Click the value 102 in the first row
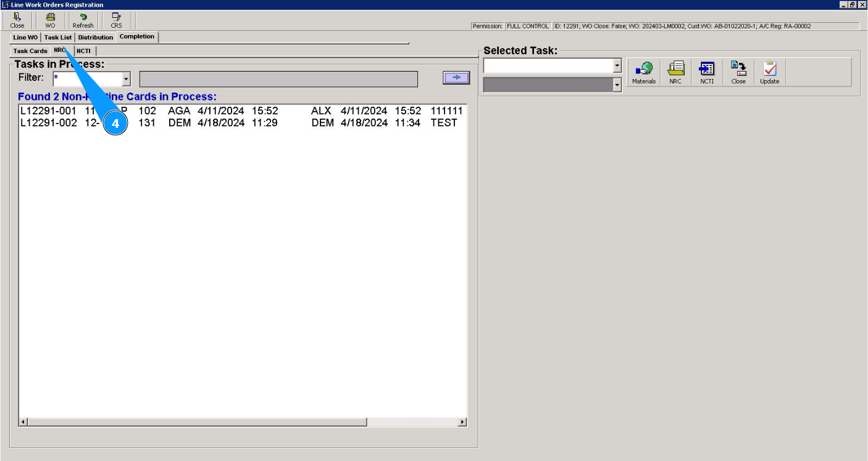 (147, 111)
